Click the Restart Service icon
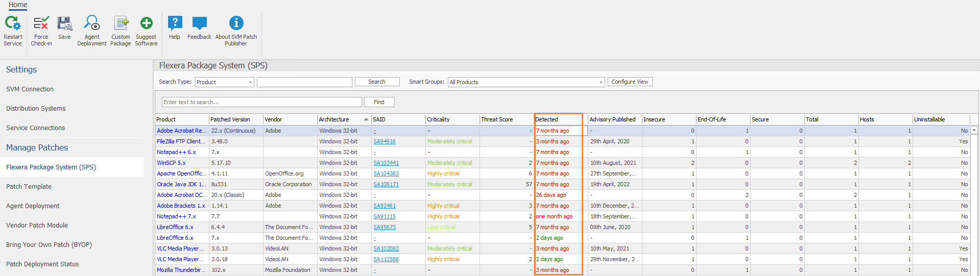980x276 pixels. [13, 23]
